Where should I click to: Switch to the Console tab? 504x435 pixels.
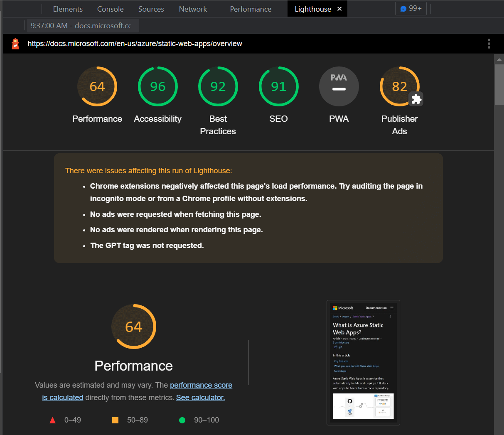pyautogui.click(x=110, y=9)
